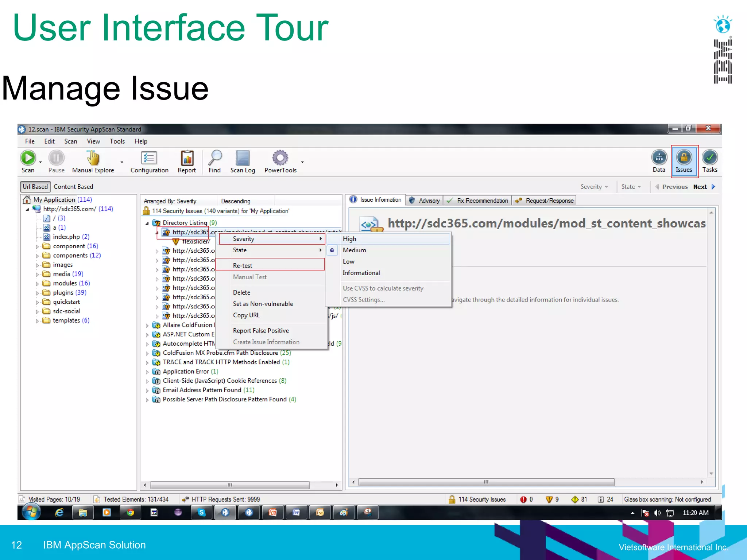Open Skype from the taskbar
This screenshot has width=747, height=560.
pos(201,513)
